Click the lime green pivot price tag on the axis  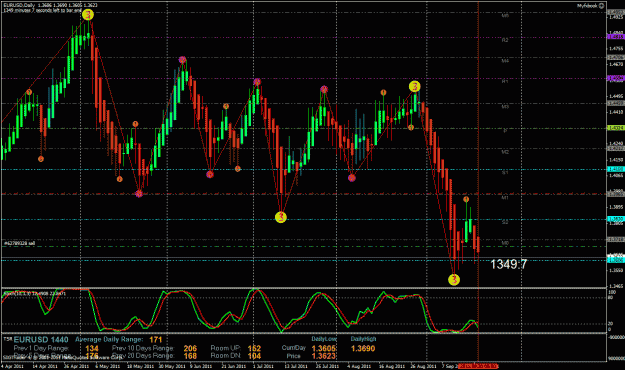pyautogui.click(x=615, y=128)
